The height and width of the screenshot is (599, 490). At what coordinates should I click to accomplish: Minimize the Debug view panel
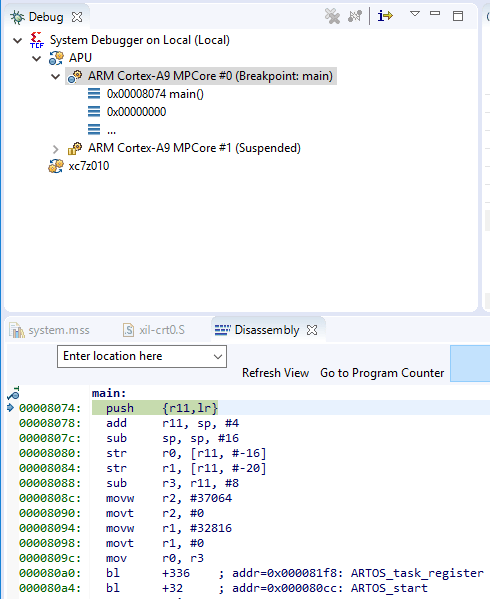(435, 13)
